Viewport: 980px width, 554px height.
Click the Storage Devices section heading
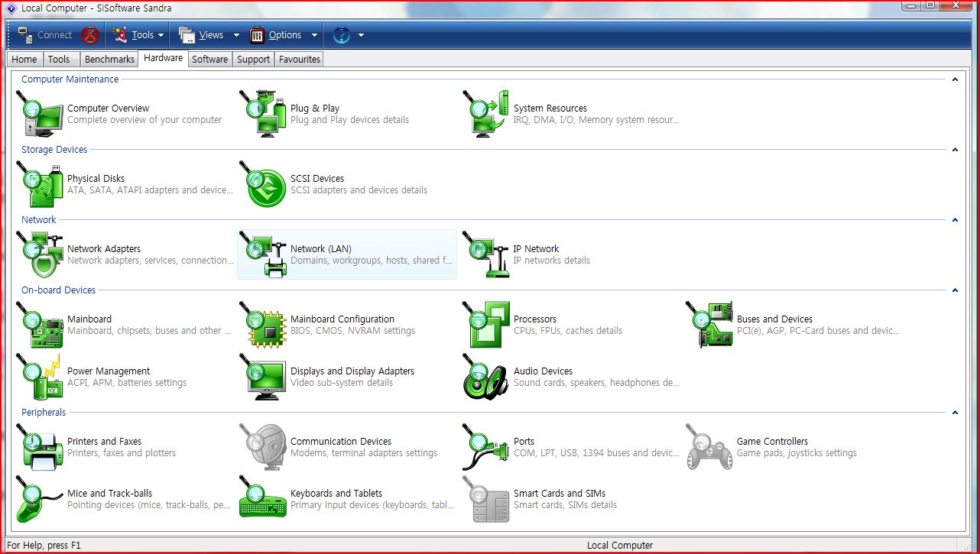coord(54,150)
